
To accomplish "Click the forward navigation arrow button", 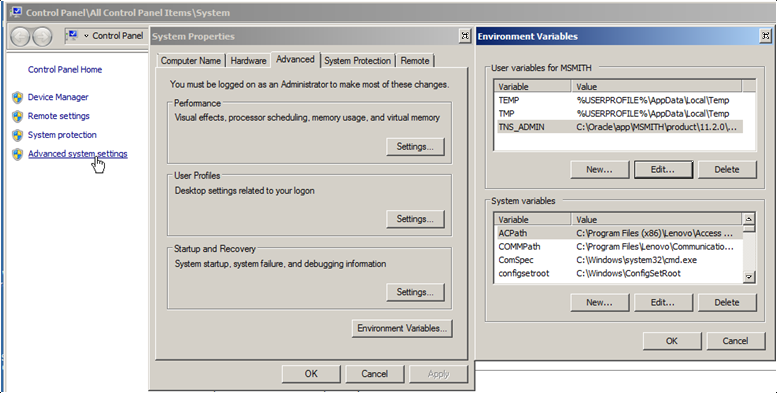I will click(x=42, y=36).
